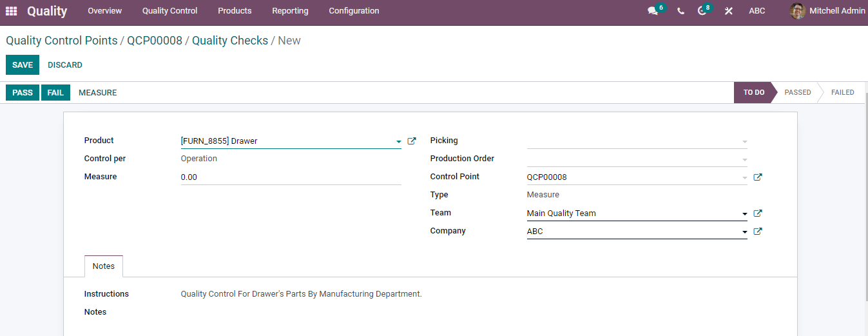Expand the Product dropdown arrow

pyautogui.click(x=399, y=142)
